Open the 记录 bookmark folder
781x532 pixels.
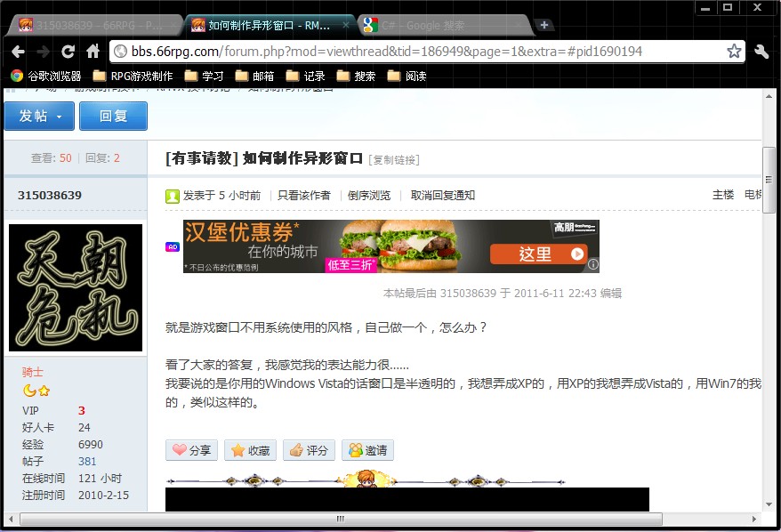(x=305, y=77)
